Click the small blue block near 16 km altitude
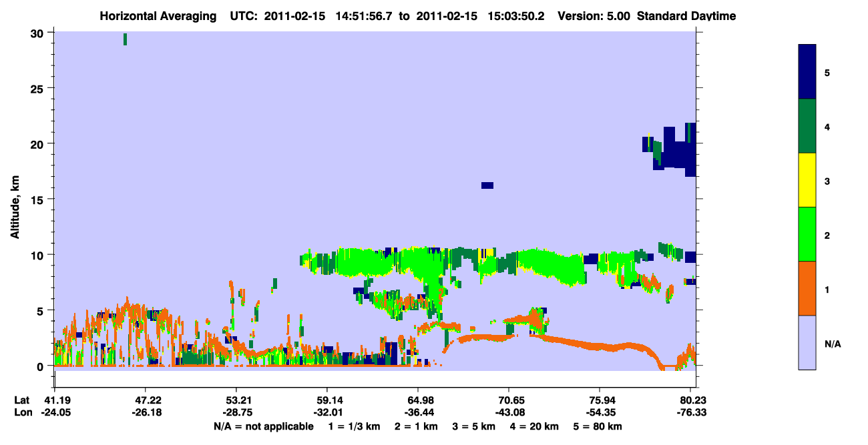Viewport: 868px width, 445px height. (487, 185)
